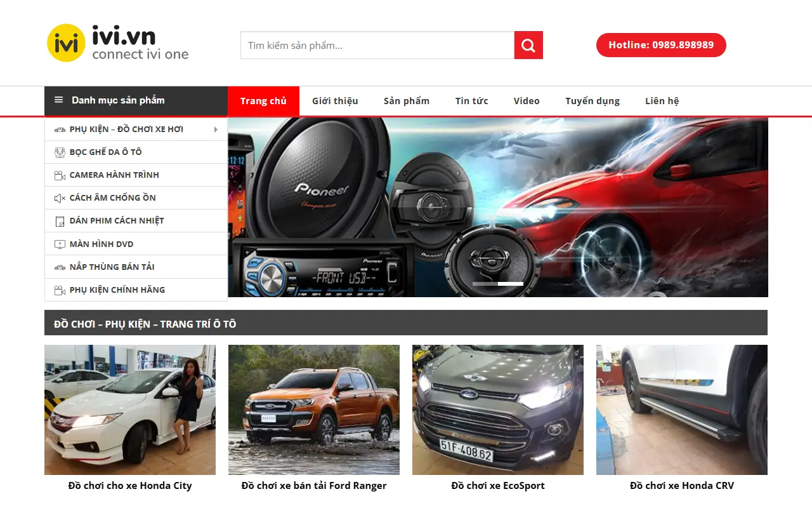Click the camera icon beside Phụ kiện chính hãng
Image resolution: width=812 pixels, height=508 pixels.
pos(60,290)
